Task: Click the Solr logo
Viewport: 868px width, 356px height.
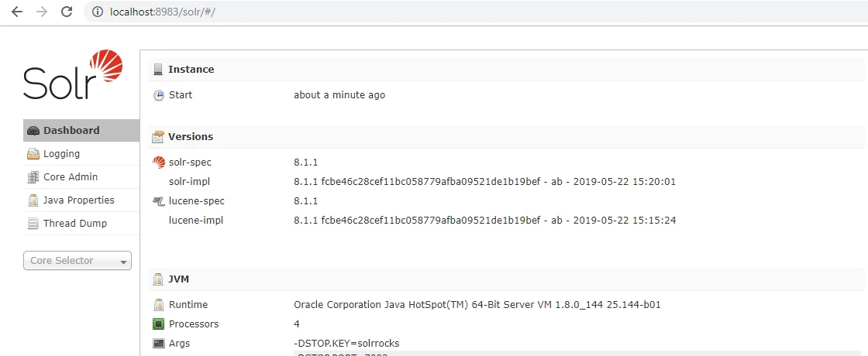Action: [73, 74]
